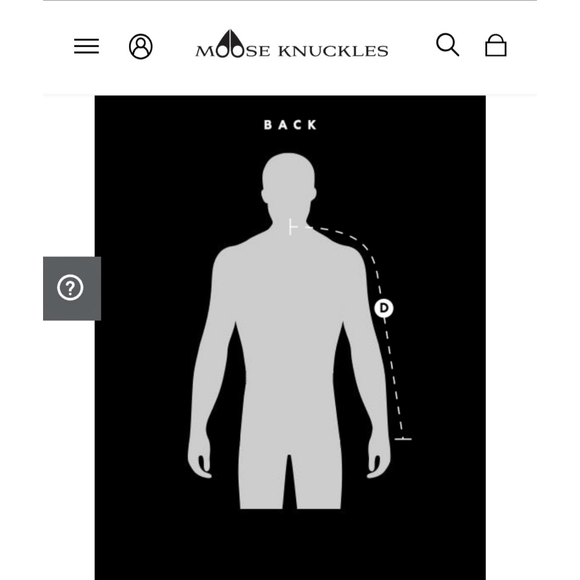
Task: Click the neck-center start tick of line D
Action: point(293,227)
